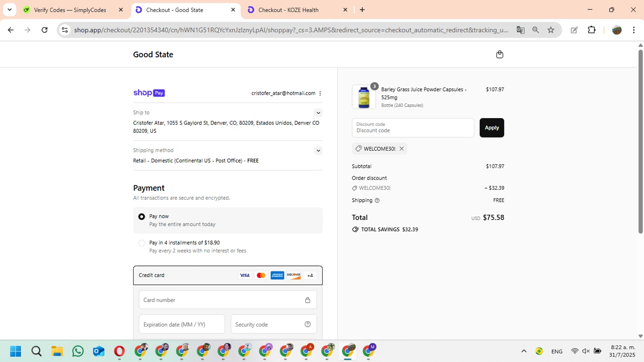Show the +4 additional card types
Viewport: 644px width, 362px height.
(310, 275)
